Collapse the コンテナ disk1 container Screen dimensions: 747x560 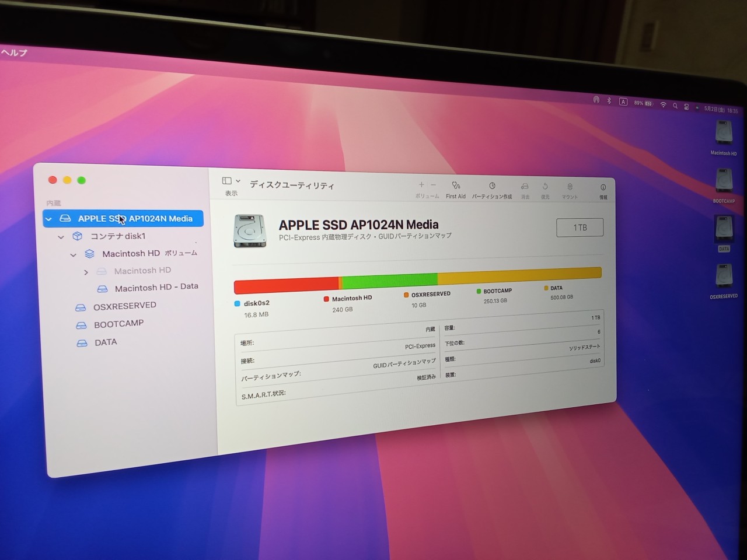(61, 237)
